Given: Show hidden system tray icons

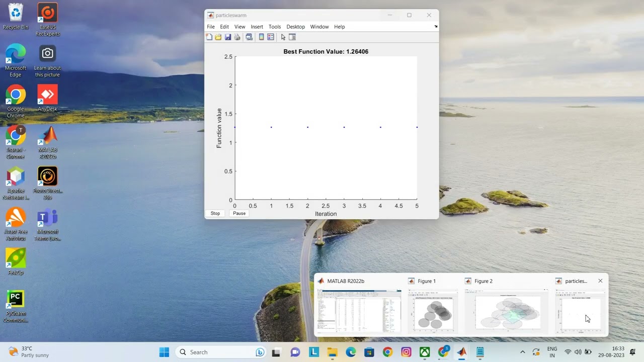Looking at the screenshot, I should pos(522,352).
